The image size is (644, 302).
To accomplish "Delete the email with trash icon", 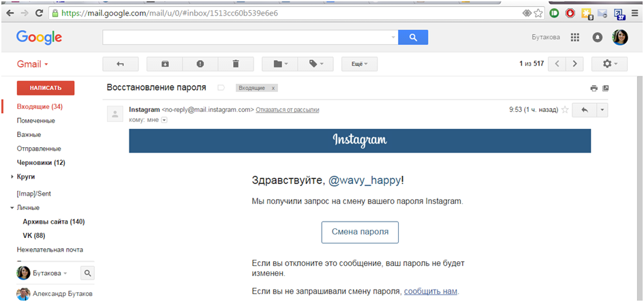I will pyautogui.click(x=235, y=64).
